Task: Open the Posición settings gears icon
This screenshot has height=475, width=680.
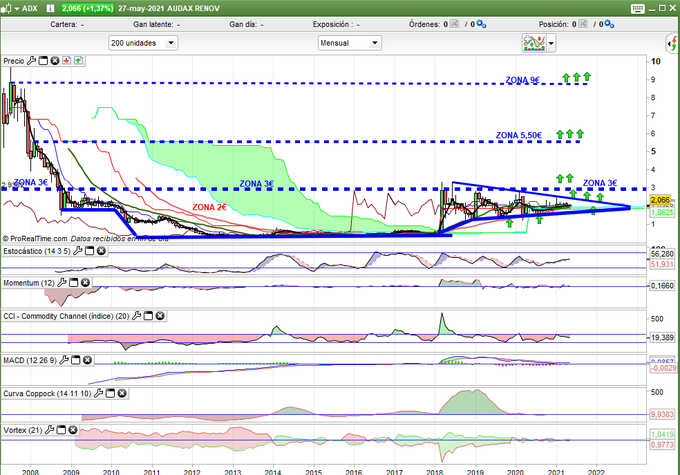Action: [x=609, y=24]
